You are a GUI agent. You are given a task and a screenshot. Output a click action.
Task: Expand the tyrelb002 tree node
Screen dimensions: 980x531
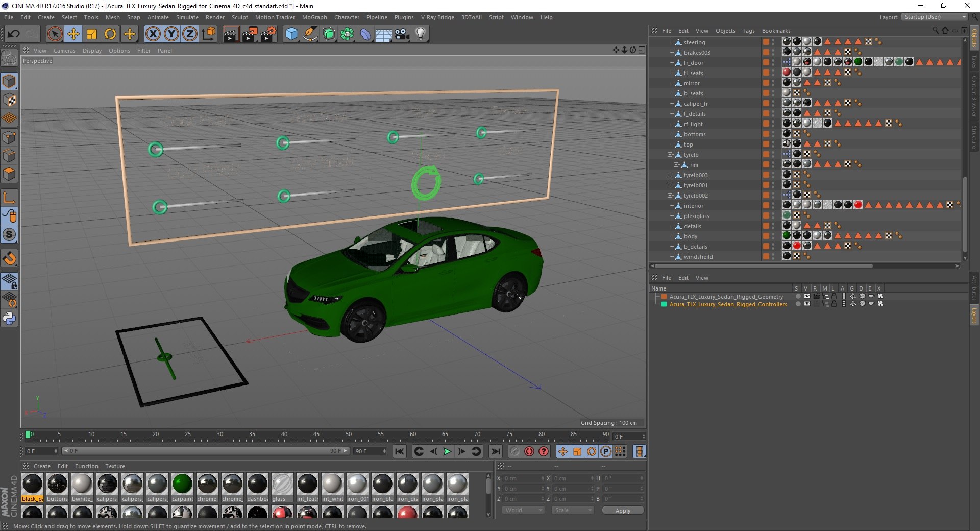tap(670, 196)
